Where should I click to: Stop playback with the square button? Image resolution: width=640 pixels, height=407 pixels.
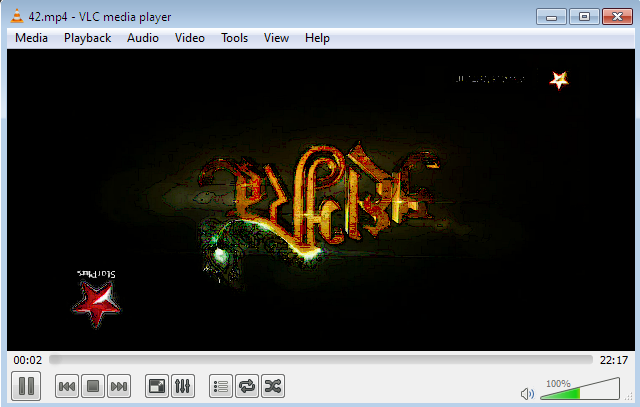click(93, 386)
